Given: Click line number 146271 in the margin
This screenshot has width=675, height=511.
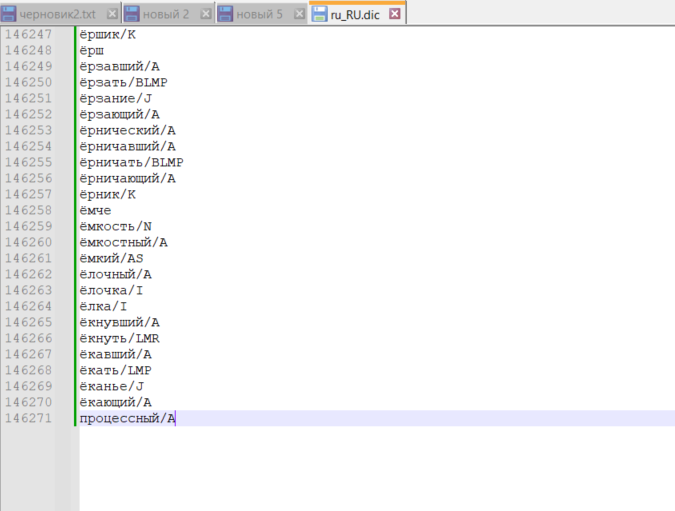Looking at the screenshot, I should pos(28,418).
